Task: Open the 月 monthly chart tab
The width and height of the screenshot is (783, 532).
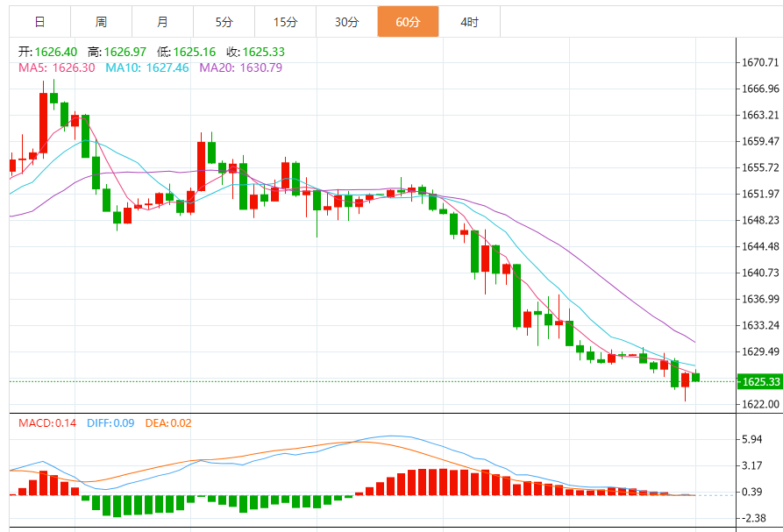Action: click(x=163, y=22)
